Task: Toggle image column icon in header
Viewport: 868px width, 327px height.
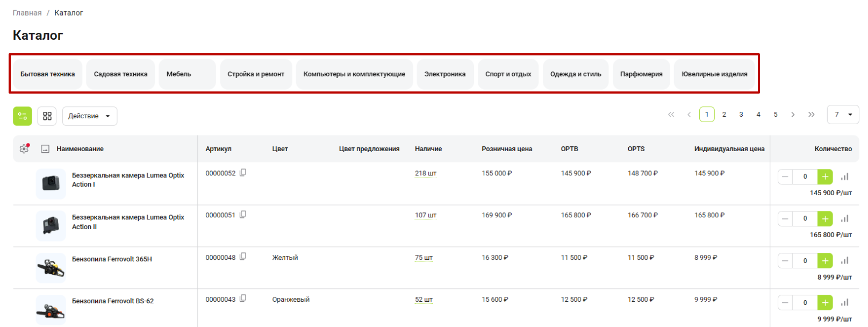Action: coord(45,149)
